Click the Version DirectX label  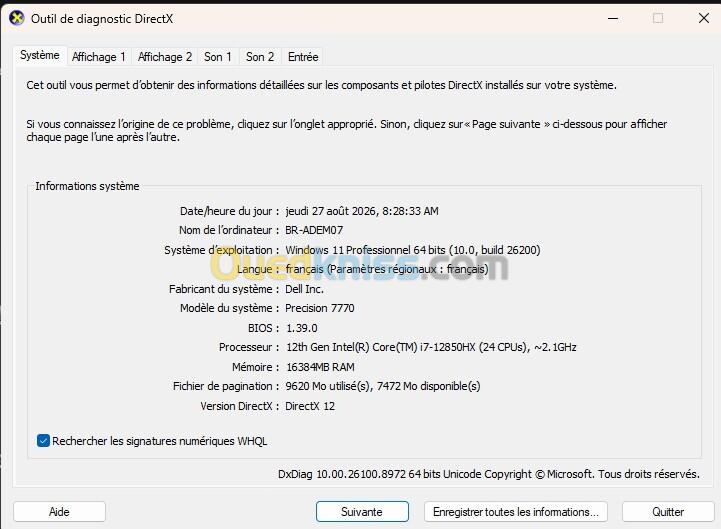click(239, 406)
